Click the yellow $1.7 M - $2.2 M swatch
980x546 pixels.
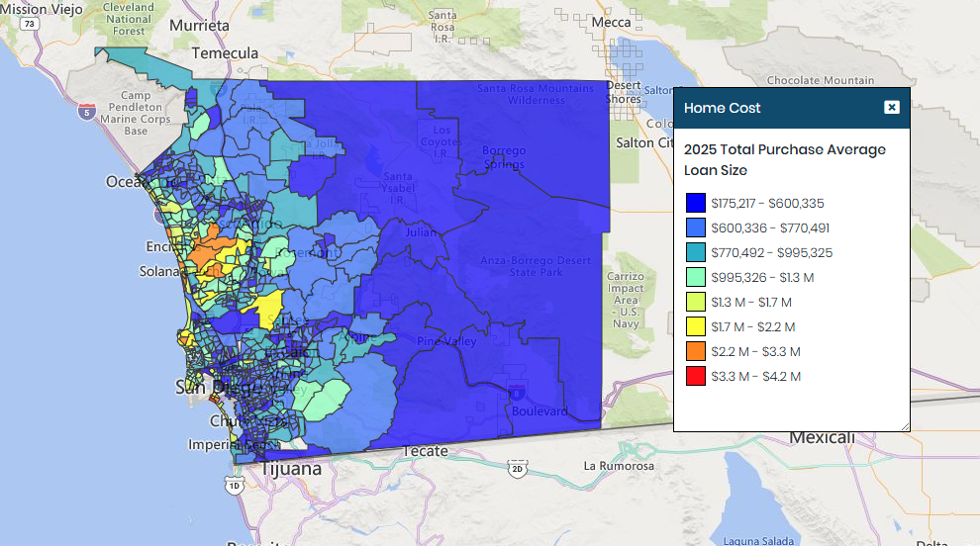(x=696, y=326)
